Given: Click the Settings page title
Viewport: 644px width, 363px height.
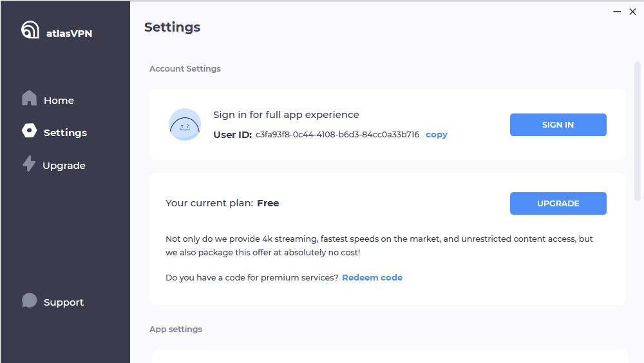Looking at the screenshot, I should (x=172, y=27).
